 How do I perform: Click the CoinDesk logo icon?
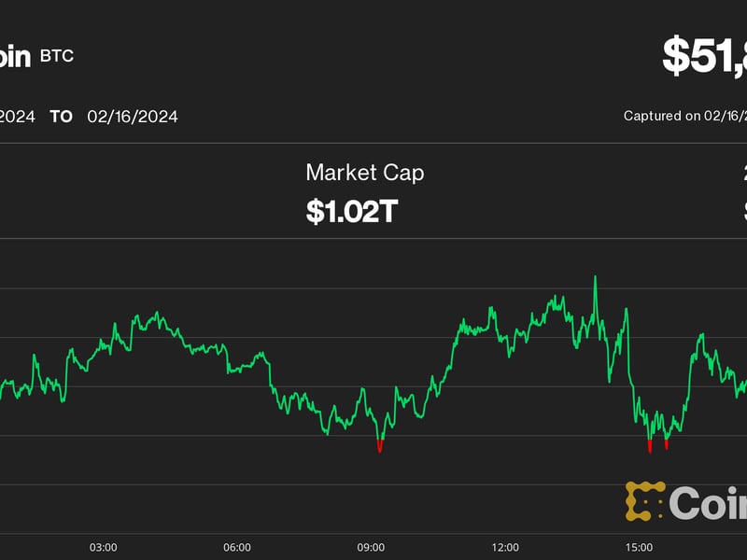[x=644, y=501]
